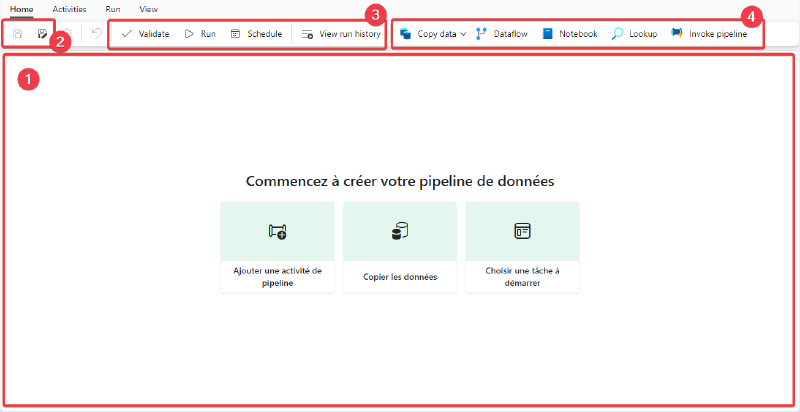This screenshot has height=412, width=800.
Task: Click the heading Commencez à créer votre pipeline de données
Action: click(x=400, y=182)
